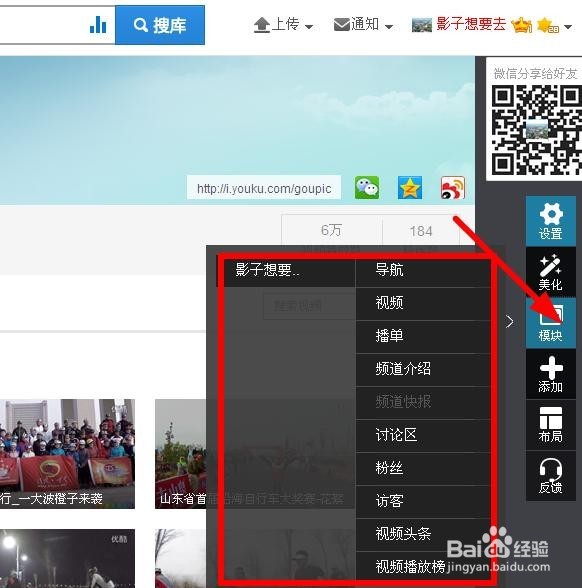The height and width of the screenshot is (588, 582).
Task: Open the 添加 plus panel
Action: click(550, 374)
